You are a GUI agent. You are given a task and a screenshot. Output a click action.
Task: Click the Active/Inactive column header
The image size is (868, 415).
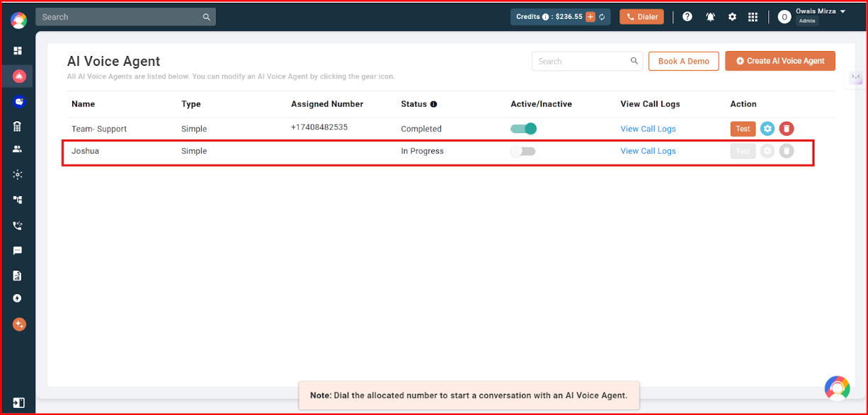[x=541, y=104]
